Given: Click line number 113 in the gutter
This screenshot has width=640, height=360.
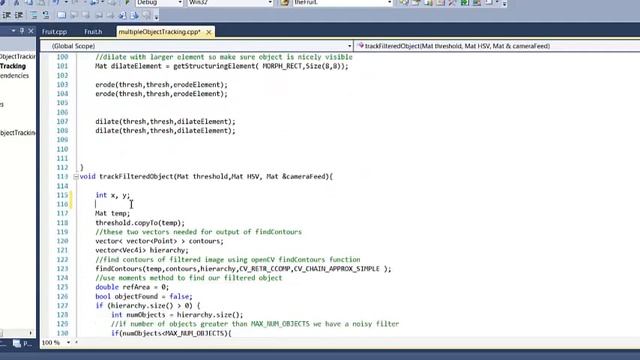Looking at the screenshot, I should (62, 177).
